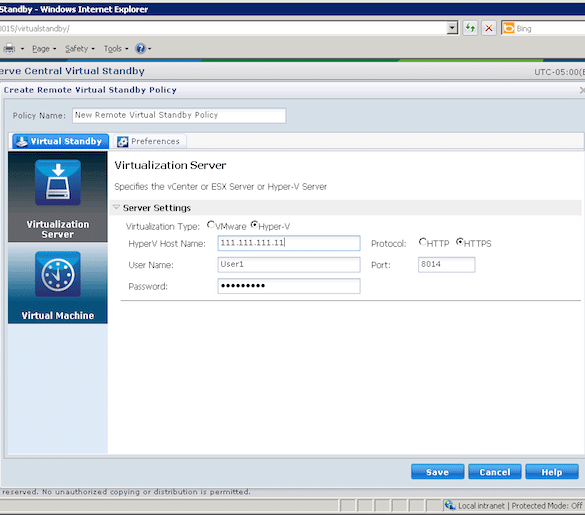Click the IE stop loading icon
The image size is (585, 515).
point(488,28)
